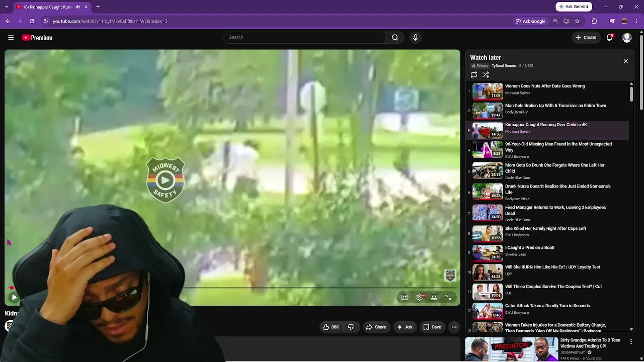Screen dimensions: 644x362
Task: Play 'Will She BURN Him' loyalty test video
Action: [552, 267]
